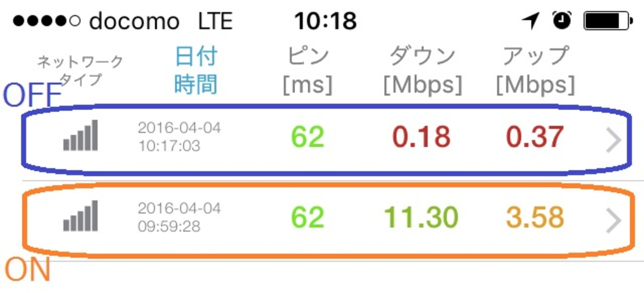Open the 0.18 Mbps download result
The height and width of the screenshot is (293, 644).
coord(421,136)
